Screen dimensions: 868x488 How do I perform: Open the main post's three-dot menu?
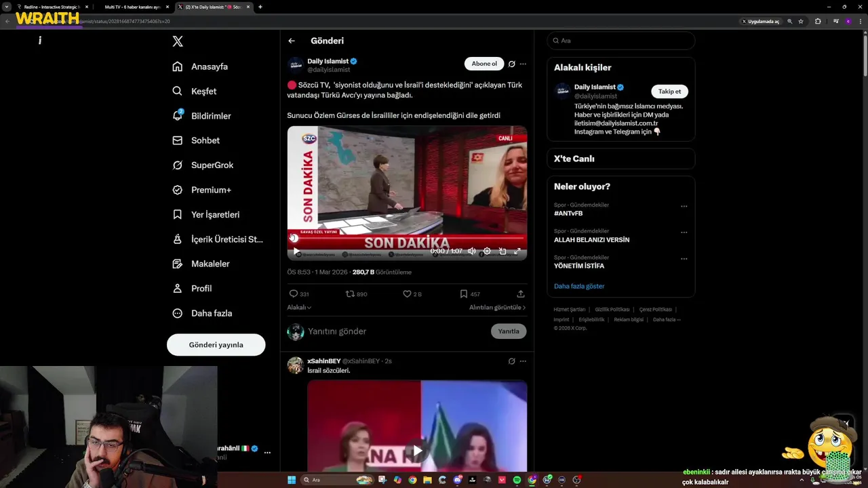click(x=523, y=64)
